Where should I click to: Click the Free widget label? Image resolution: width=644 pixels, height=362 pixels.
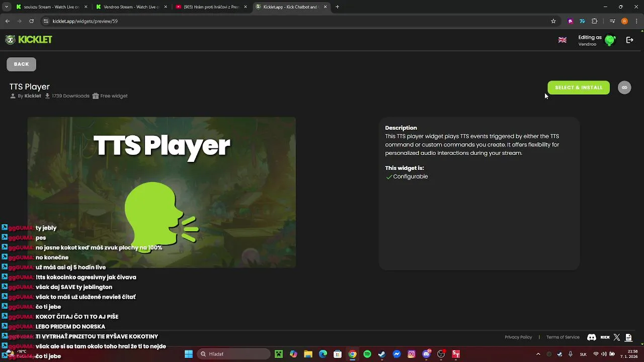[x=114, y=96]
